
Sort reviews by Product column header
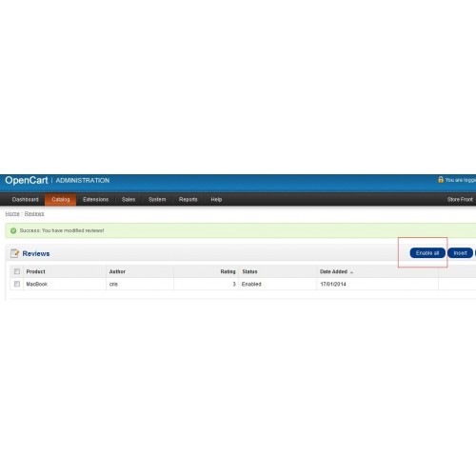tap(35, 271)
